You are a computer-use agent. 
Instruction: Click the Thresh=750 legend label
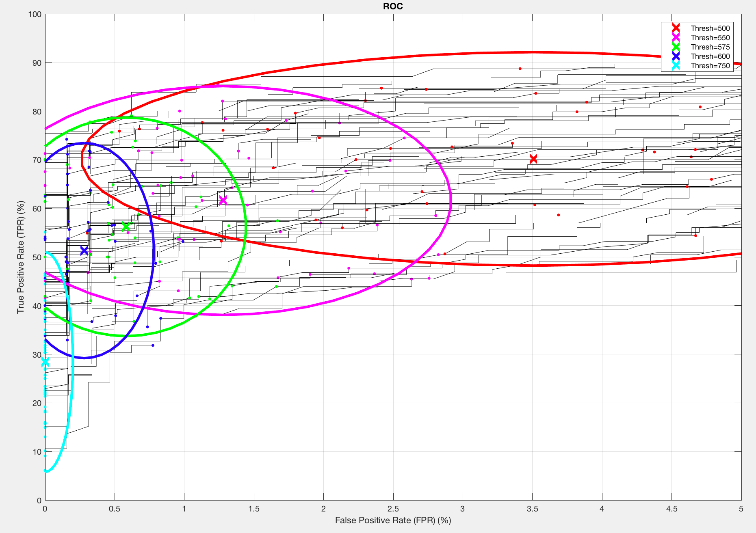point(710,66)
